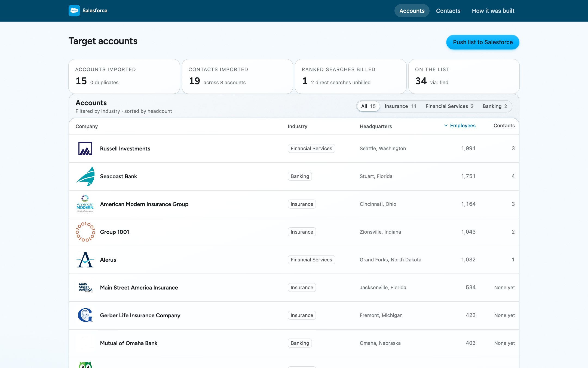Click the Accounts Imported summary card
588x368 pixels.
point(124,77)
